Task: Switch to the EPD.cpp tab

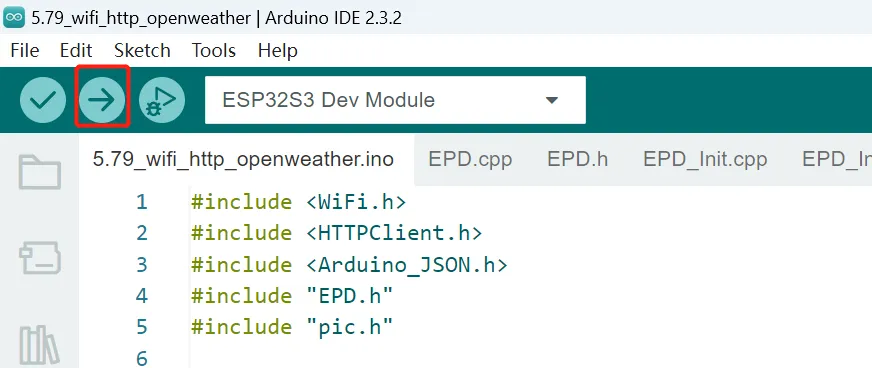Action: (470, 160)
